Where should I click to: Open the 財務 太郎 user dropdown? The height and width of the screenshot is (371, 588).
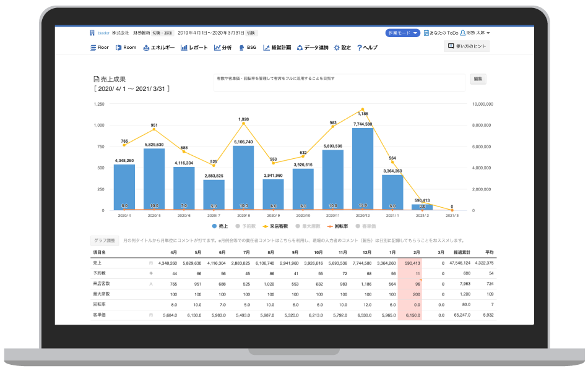coord(475,33)
